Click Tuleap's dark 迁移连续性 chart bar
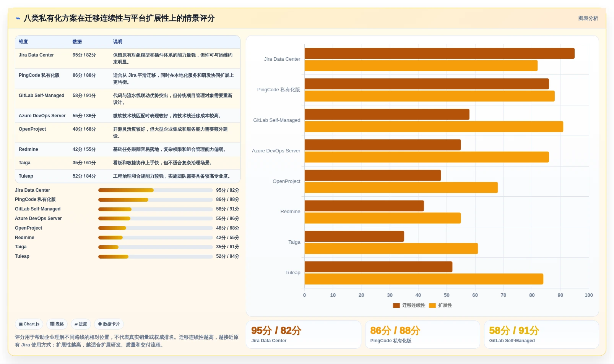This screenshot has height=364, width=614. click(x=378, y=267)
